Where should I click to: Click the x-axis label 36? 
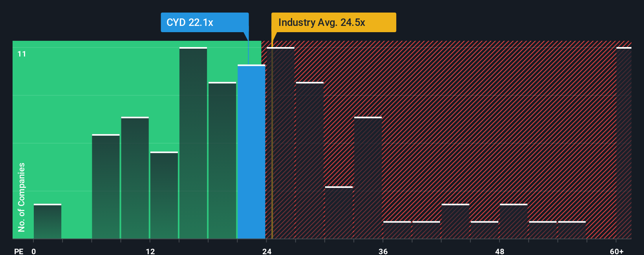click(x=383, y=251)
